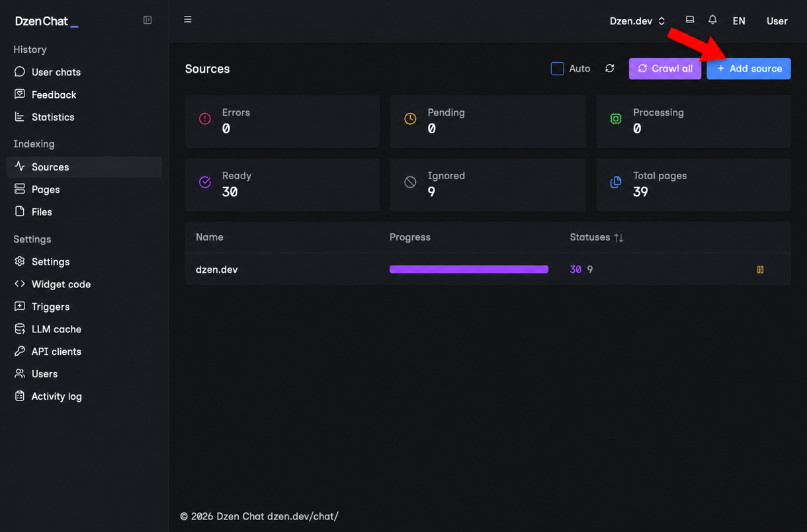Open Files in sidebar

tap(84, 212)
